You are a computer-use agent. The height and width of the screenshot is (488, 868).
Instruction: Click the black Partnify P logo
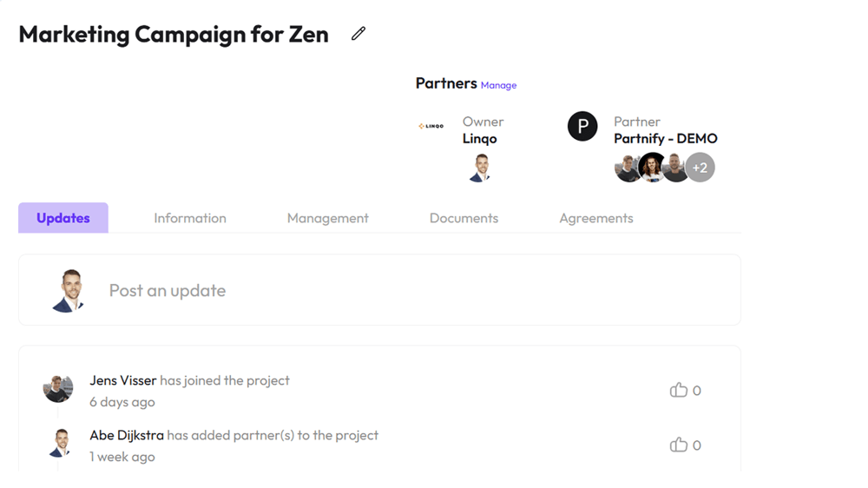click(582, 126)
